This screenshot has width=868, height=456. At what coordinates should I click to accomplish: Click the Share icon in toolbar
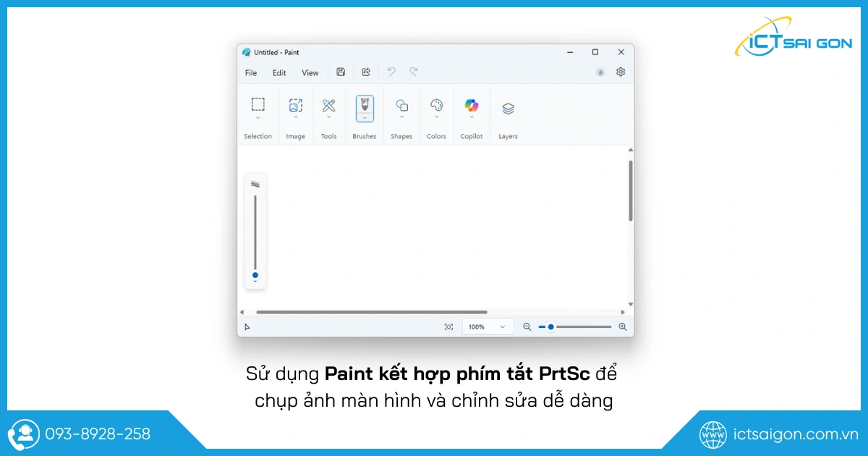[366, 72]
